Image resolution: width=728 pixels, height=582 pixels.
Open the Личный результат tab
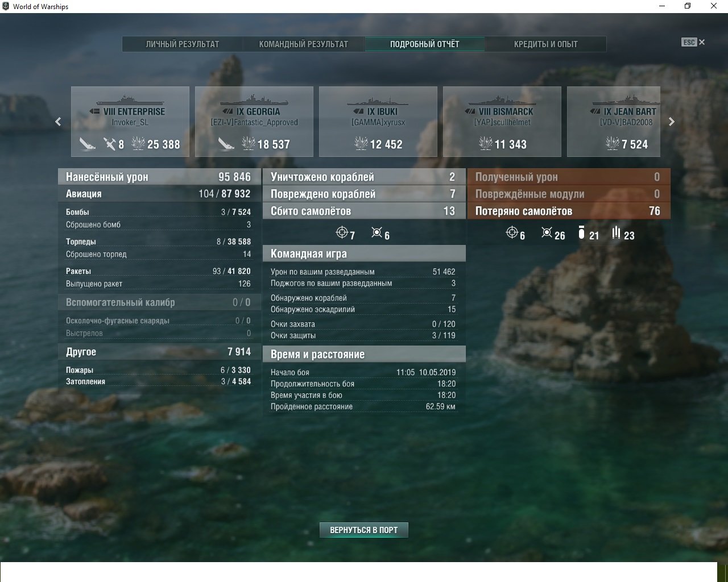click(x=182, y=44)
